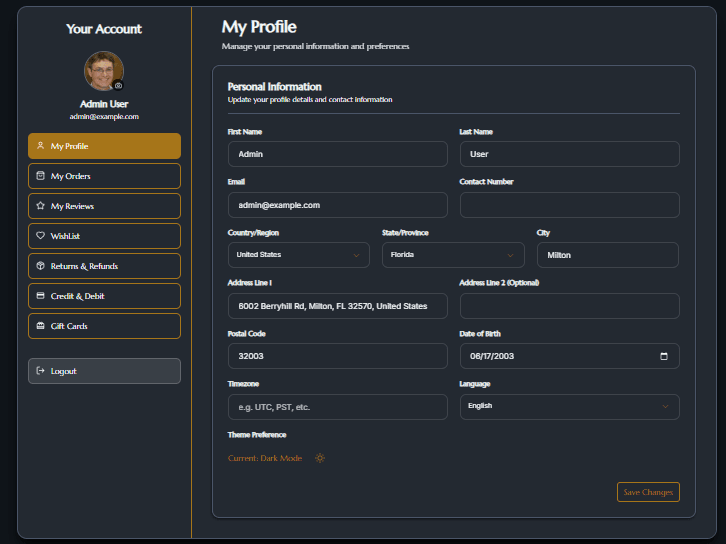Click the bag icon beside My Orders
The image size is (726, 544).
pyautogui.click(x=40, y=176)
